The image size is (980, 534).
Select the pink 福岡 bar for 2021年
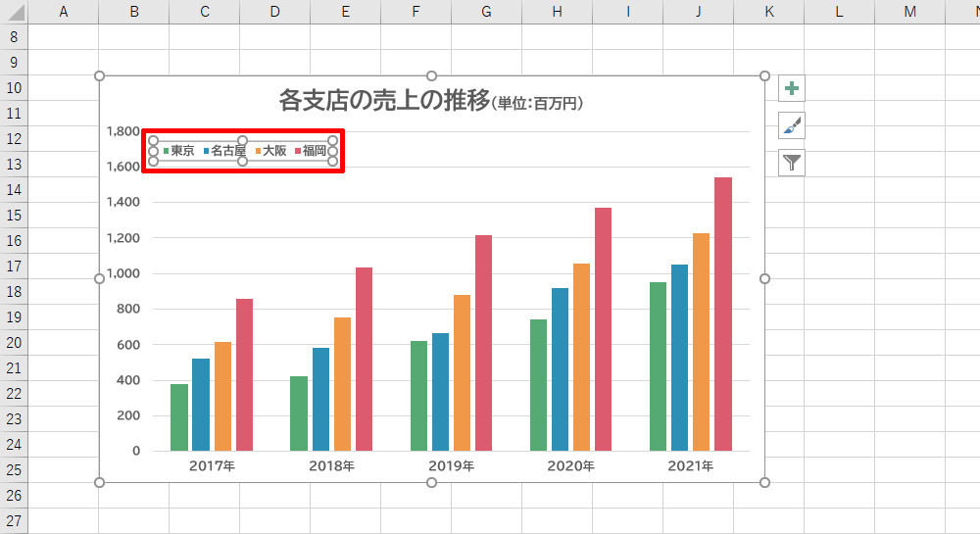click(x=723, y=315)
